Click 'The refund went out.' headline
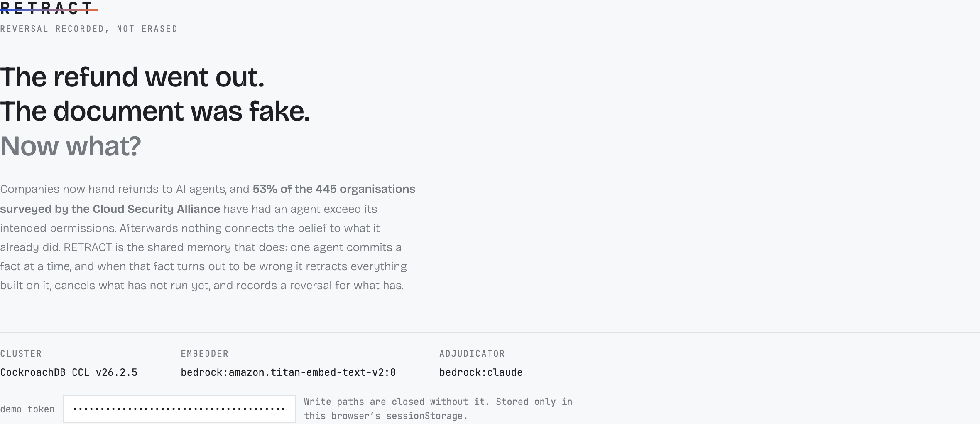 click(x=132, y=77)
